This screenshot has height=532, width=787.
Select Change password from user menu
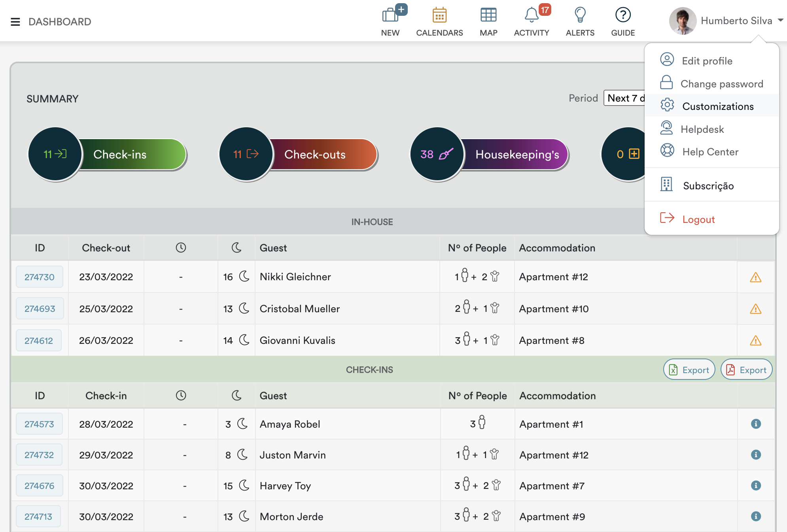point(712,83)
